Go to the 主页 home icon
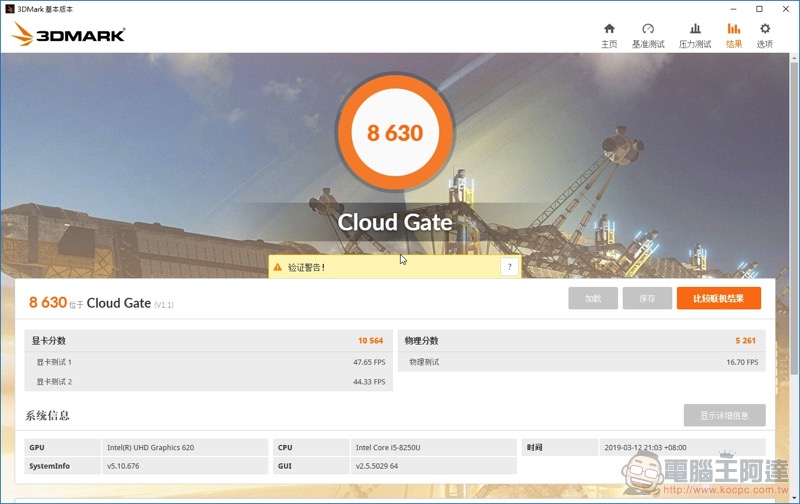The image size is (800, 504). tap(609, 29)
